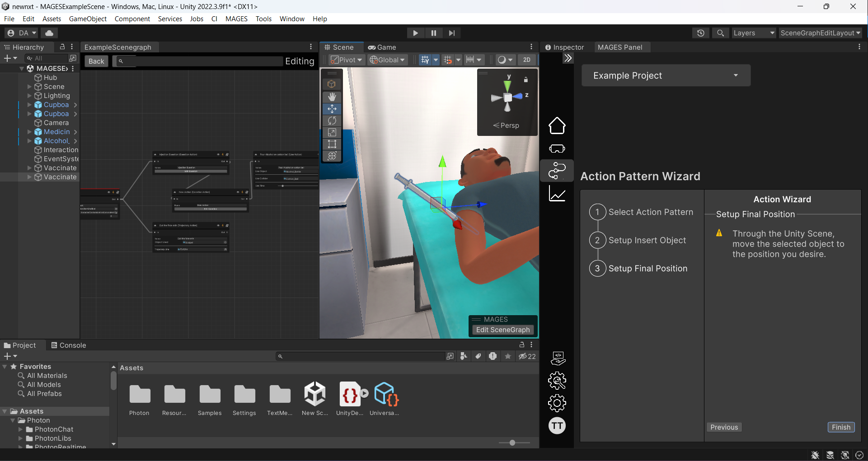The image size is (868, 461).
Task: Open the GameObject menu
Action: (88, 19)
